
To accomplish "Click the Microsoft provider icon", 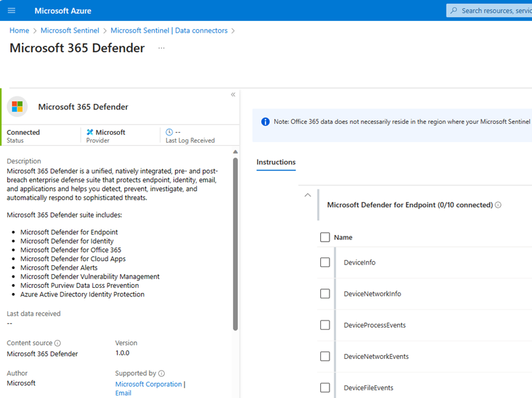I will tap(90, 132).
